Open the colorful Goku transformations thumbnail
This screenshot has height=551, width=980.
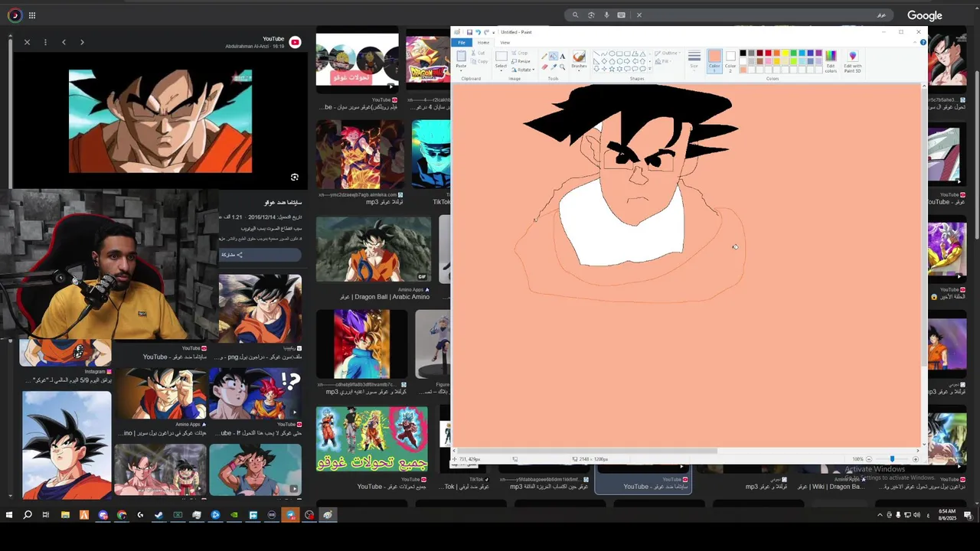(371, 439)
